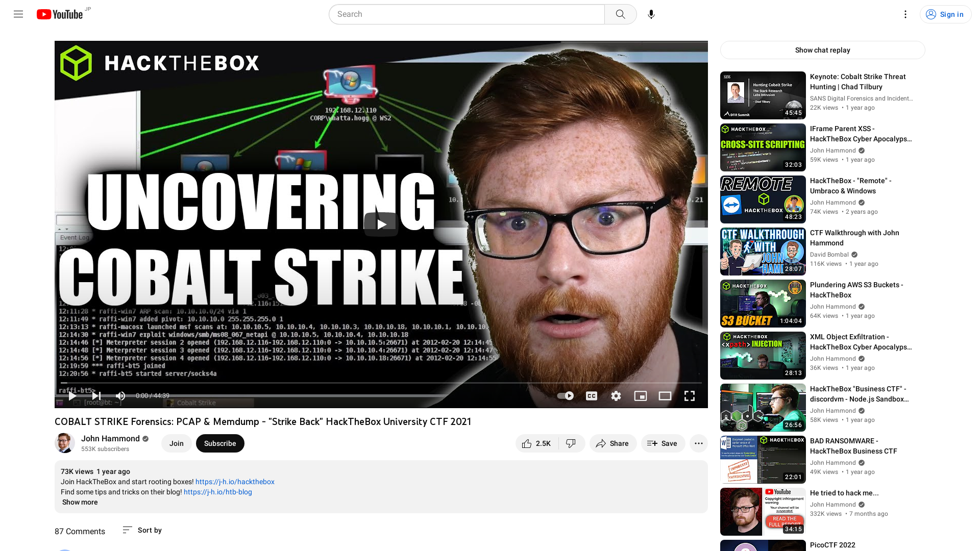
Task: Open IFrame Parent XSS video title
Action: pos(861,134)
